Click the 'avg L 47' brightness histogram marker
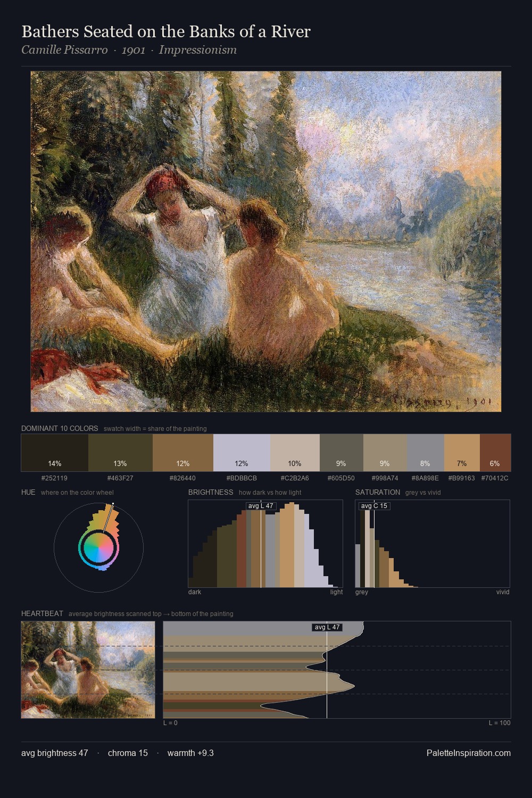Viewport: 532px width, 798px height. click(x=261, y=505)
